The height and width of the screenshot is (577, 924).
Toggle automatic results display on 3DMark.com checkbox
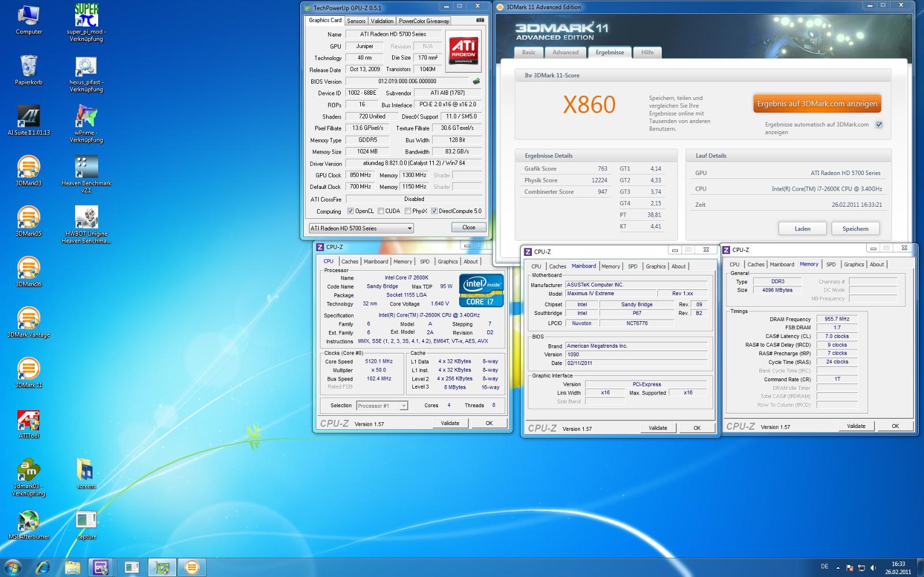pos(879,125)
